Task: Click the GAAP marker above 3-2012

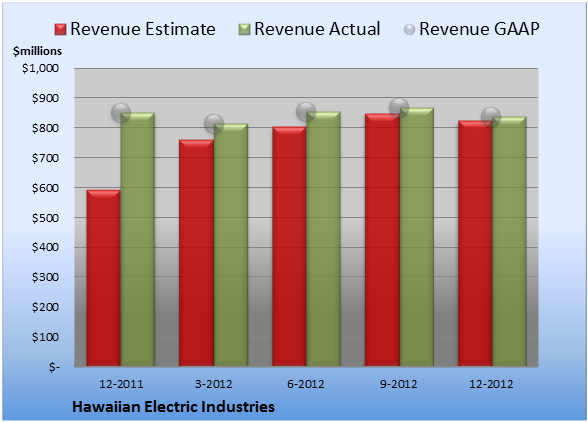Action: pos(214,124)
